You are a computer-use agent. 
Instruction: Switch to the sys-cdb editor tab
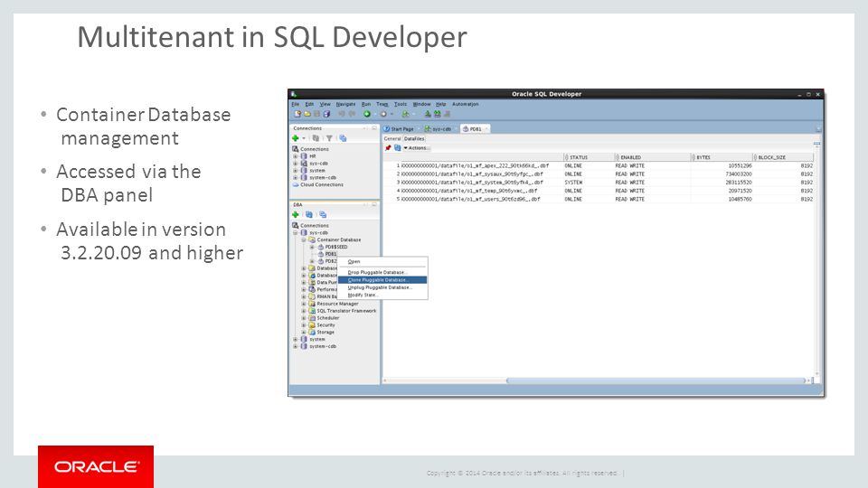pos(439,129)
